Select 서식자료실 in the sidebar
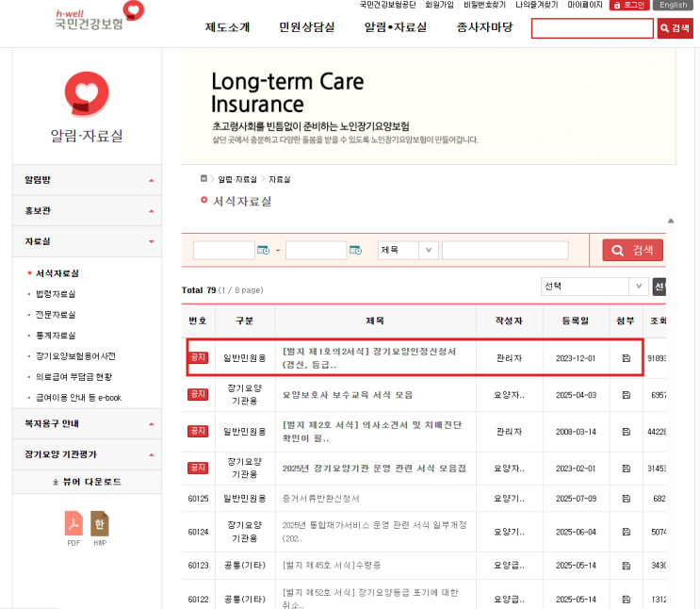700x609 pixels. [57, 273]
